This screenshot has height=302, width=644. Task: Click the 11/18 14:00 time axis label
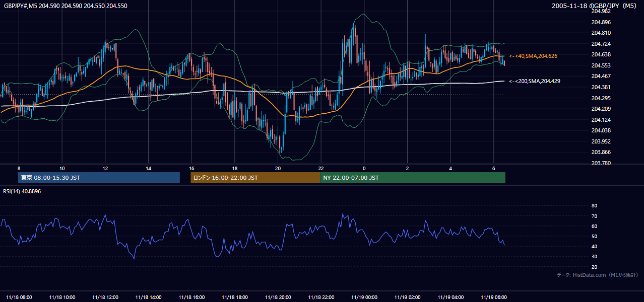click(x=149, y=297)
